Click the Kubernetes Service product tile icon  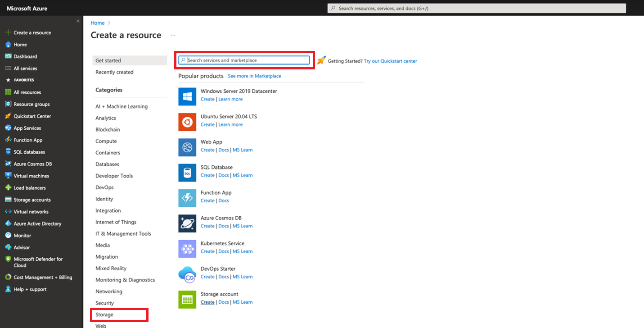click(187, 249)
